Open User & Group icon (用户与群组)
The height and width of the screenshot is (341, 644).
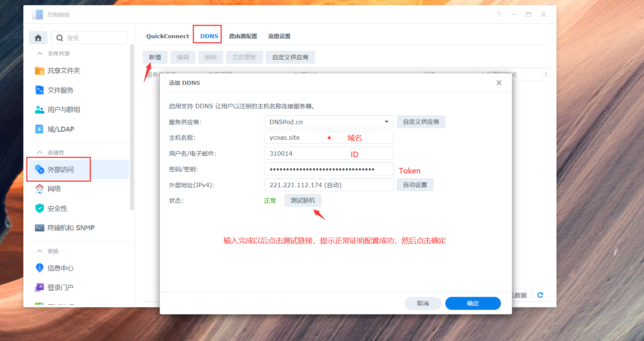[40, 110]
